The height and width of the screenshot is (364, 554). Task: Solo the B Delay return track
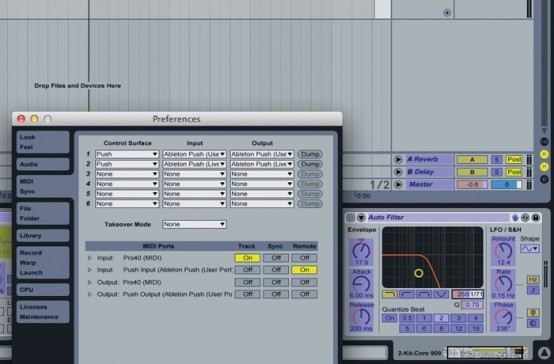pyautogui.click(x=496, y=172)
